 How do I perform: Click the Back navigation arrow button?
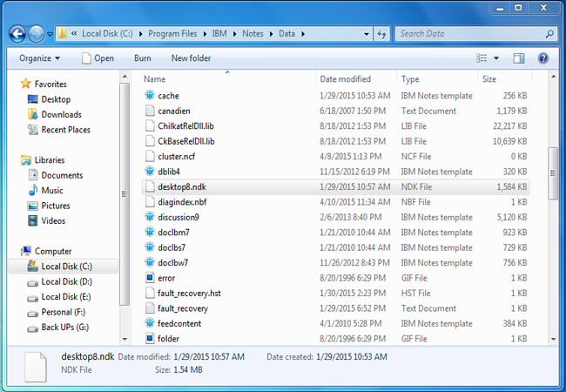pos(17,34)
